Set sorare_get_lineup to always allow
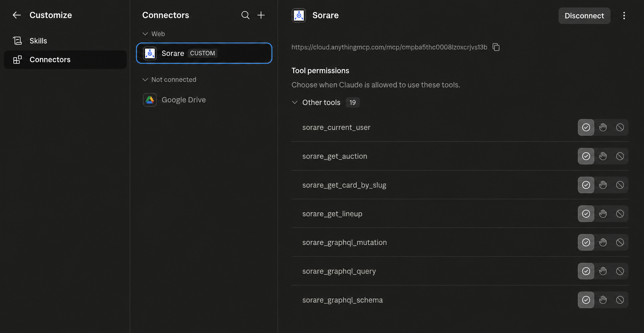644x333 pixels. click(586, 214)
